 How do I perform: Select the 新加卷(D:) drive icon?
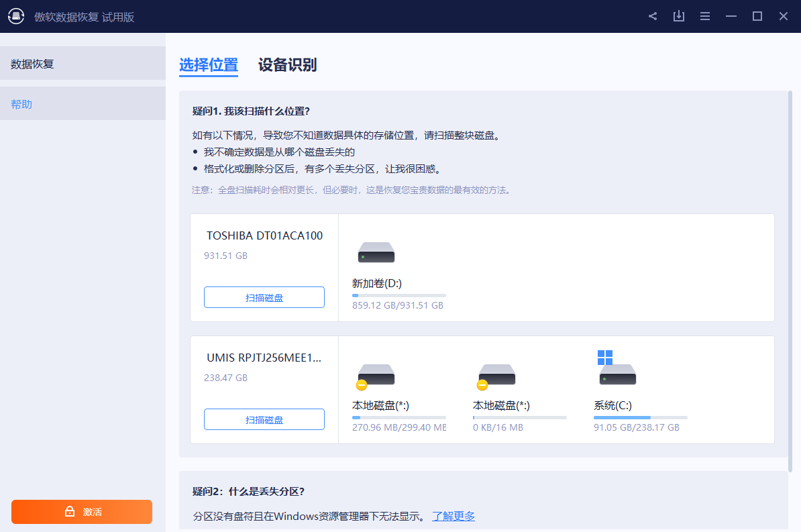[376, 252]
